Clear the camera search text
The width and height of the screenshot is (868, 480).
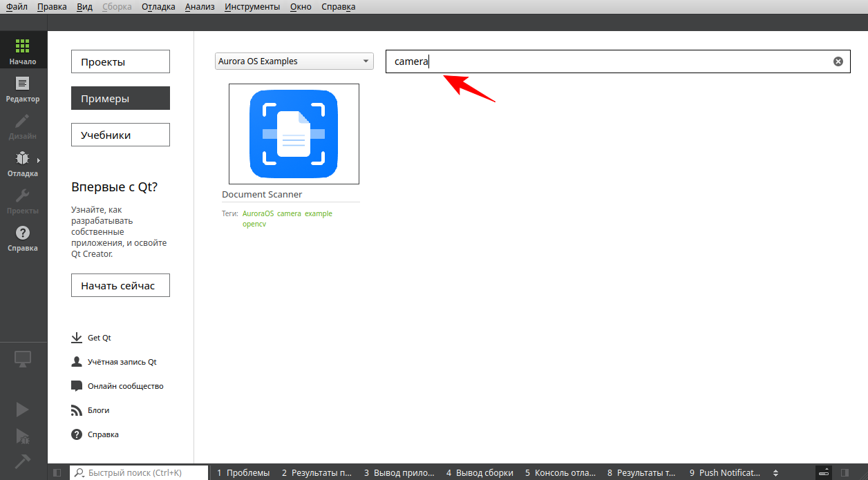click(838, 61)
